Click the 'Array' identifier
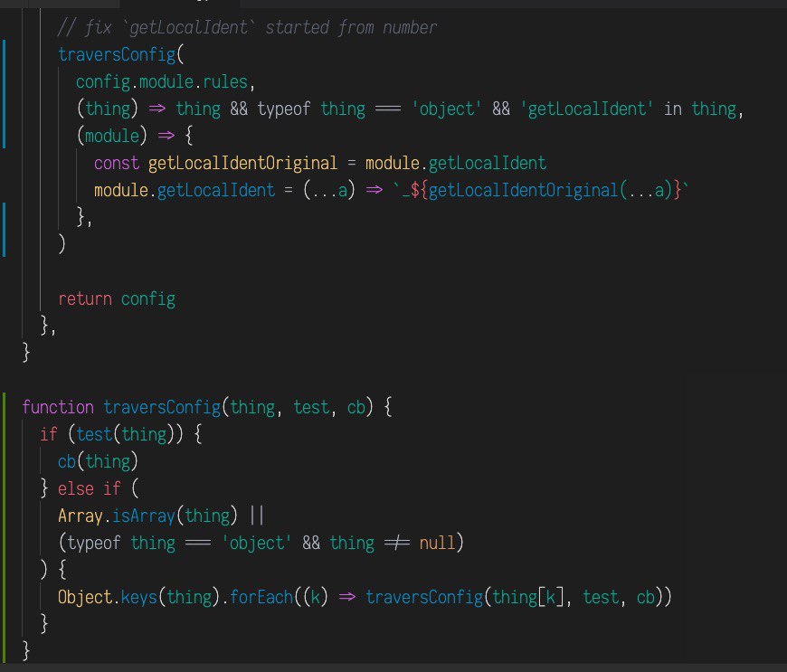 point(81,516)
